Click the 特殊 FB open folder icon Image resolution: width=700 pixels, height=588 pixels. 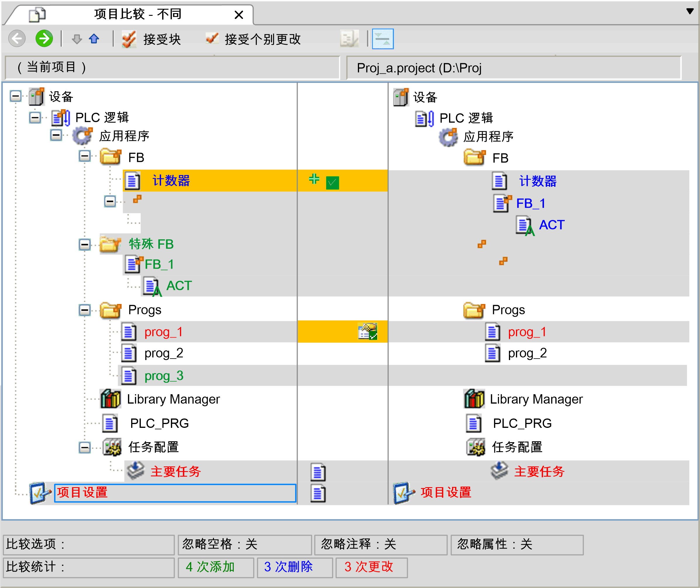pyautogui.click(x=111, y=245)
